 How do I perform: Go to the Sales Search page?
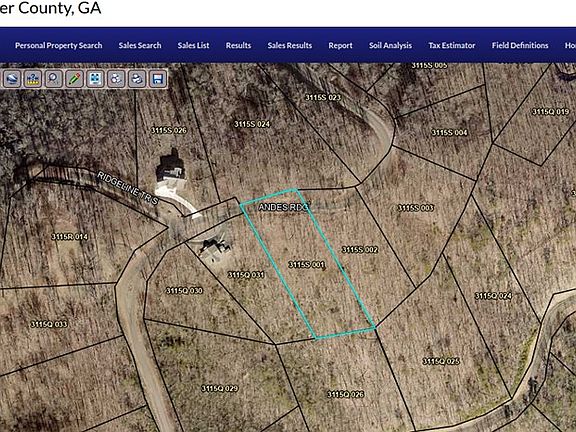tap(140, 46)
